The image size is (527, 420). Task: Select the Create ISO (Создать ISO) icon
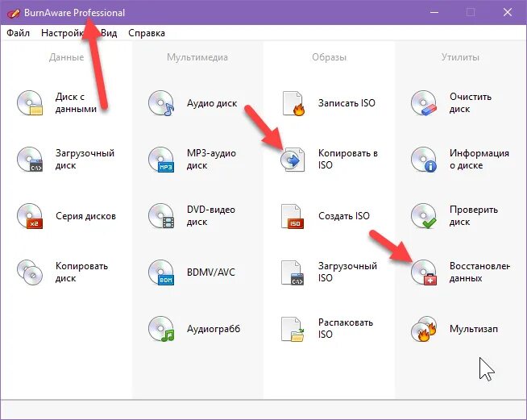293,216
